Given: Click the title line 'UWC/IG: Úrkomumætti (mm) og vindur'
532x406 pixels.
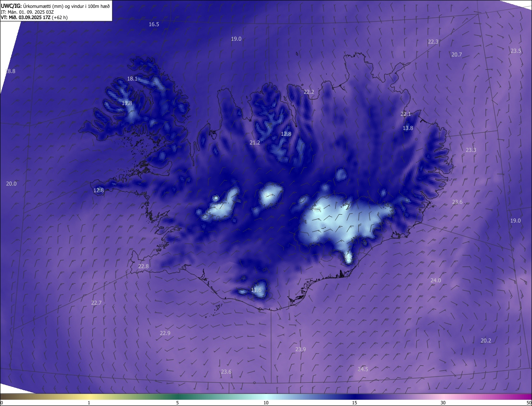Looking at the screenshot, I should (x=55, y=6).
